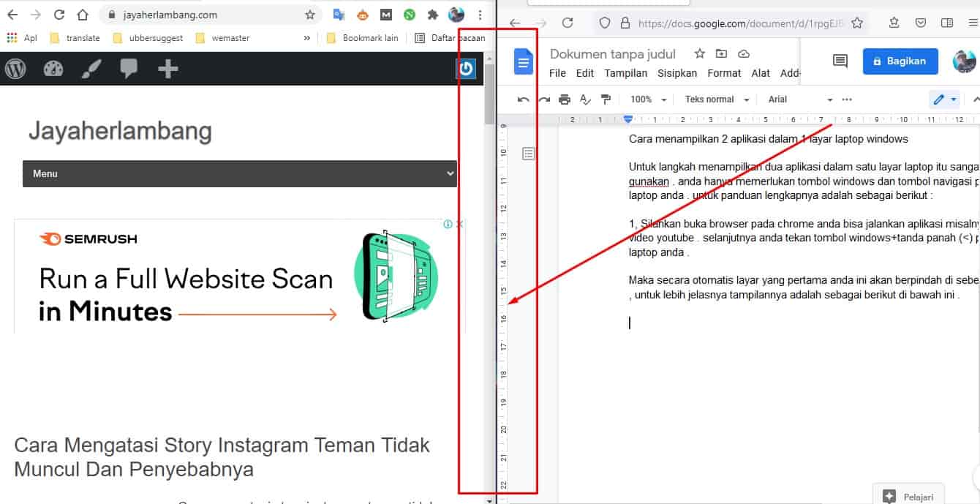
Task: Open the ubbersuggest bookmark folder
Action: click(148, 38)
